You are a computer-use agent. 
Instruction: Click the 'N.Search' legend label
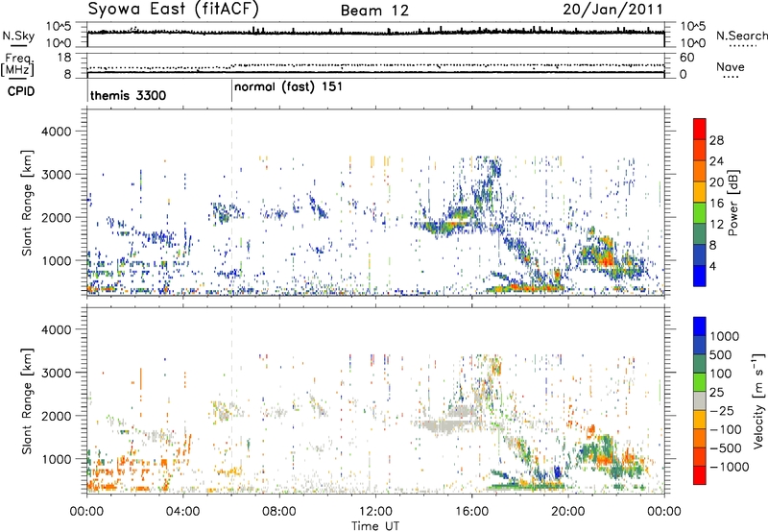[741, 36]
